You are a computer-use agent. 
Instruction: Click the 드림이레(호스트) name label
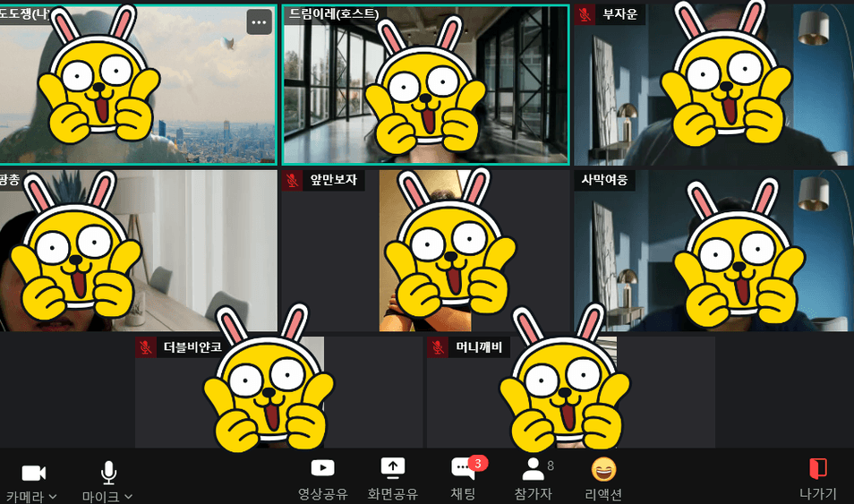(x=334, y=13)
